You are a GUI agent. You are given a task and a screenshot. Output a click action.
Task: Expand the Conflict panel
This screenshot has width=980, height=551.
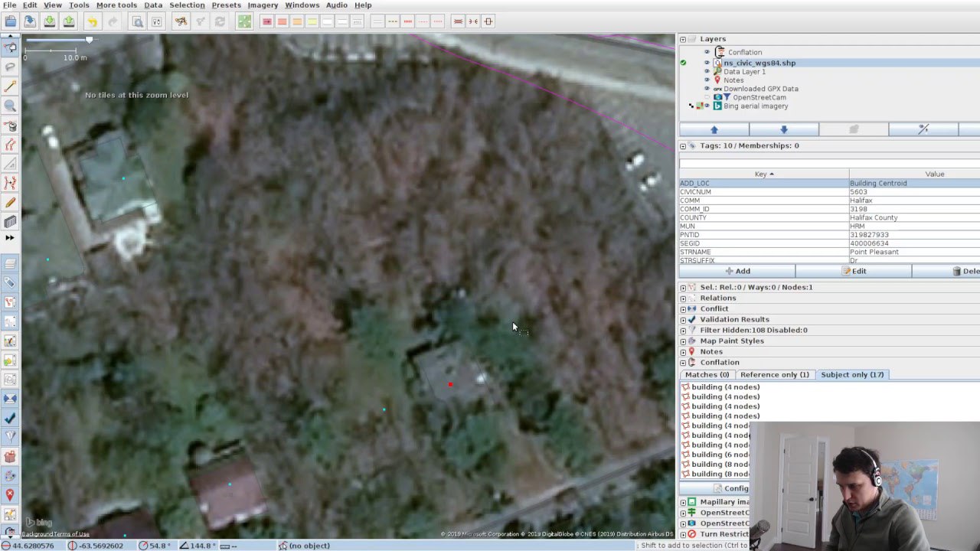coord(683,309)
